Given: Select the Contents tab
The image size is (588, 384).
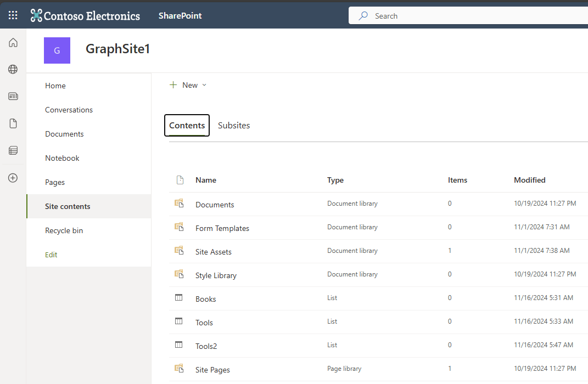Looking at the screenshot, I should coord(187,125).
